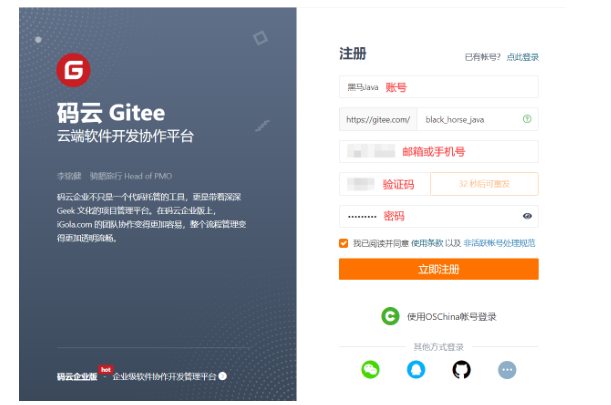The height and width of the screenshot is (405, 611).
Task: Sign in with GitHub icon
Action: click(461, 370)
